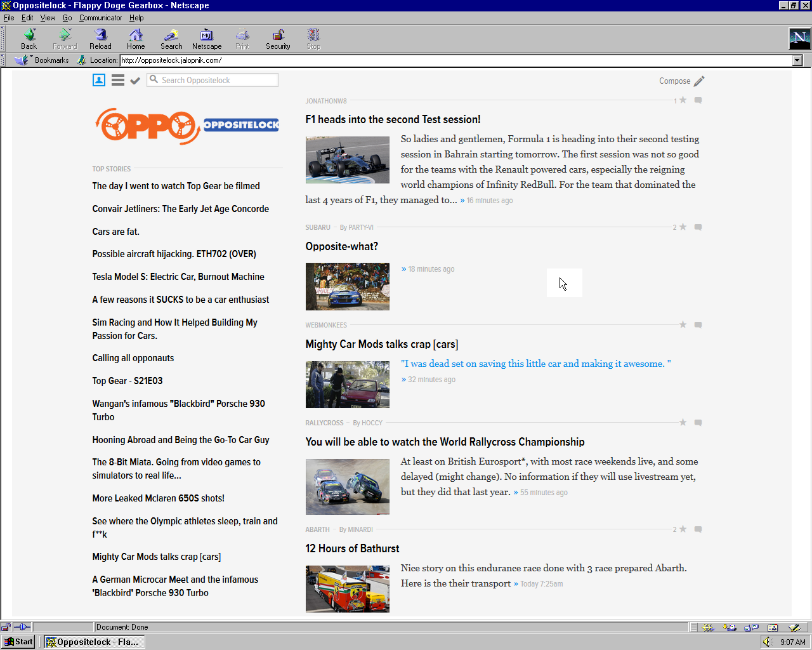Click the rallycross cars thumbnail
The width and height of the screenshot is (812, 650).
pos(348,487)
